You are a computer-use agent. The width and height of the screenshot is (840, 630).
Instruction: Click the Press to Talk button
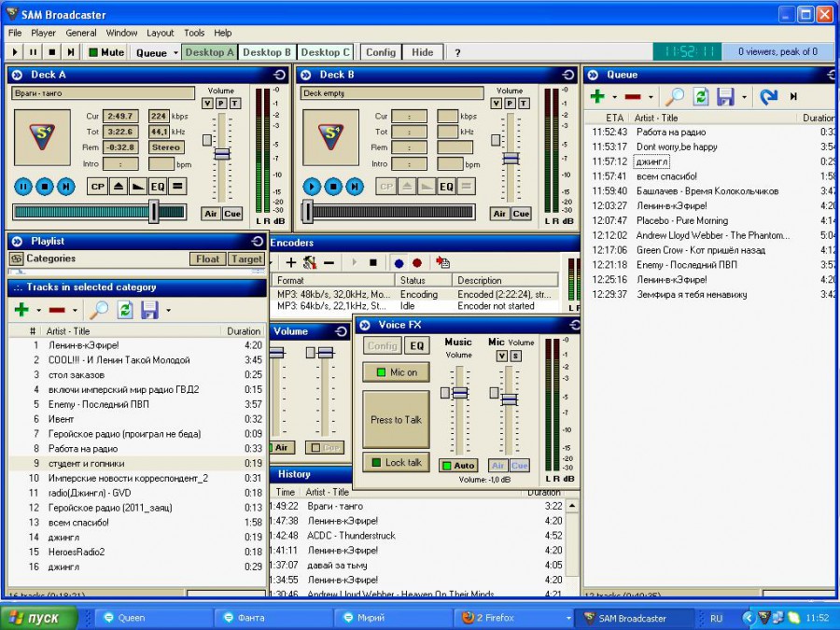(x=397, y=419)
